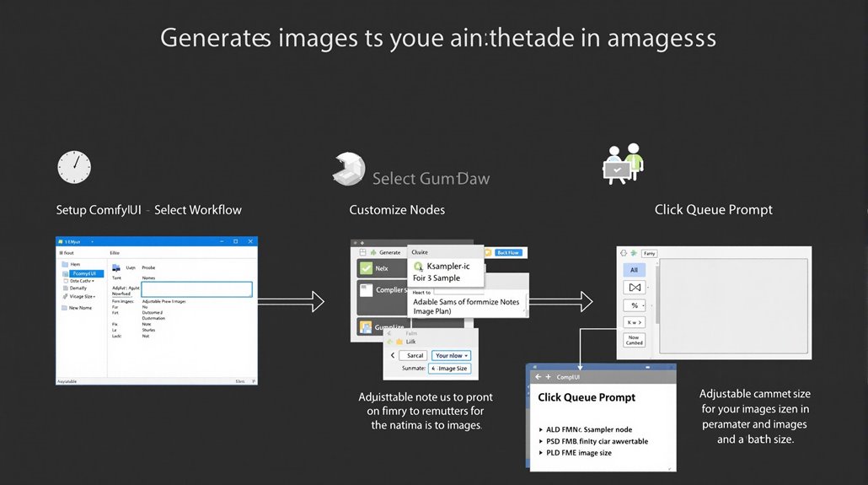Open the Elite menu in the file window
Screen dimensions: 868x485
115,253
